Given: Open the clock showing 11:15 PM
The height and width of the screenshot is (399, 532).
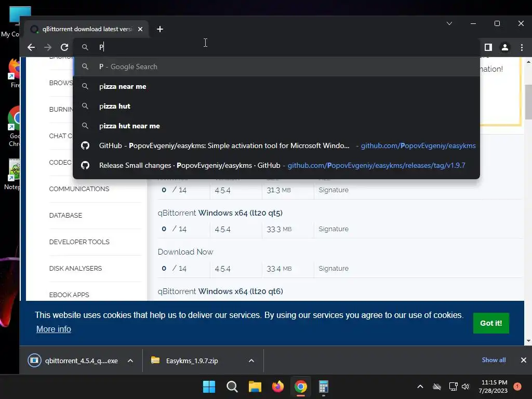Looking at the screenshot, I should tap(493, 387).
